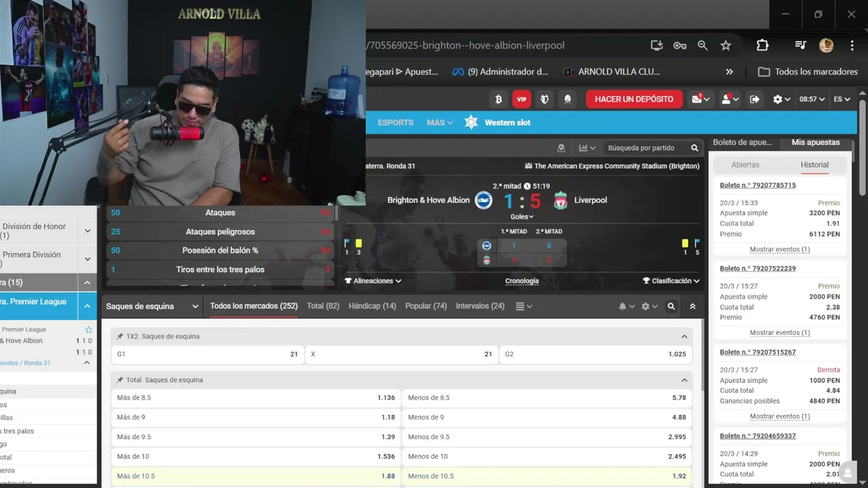
Task: Click the map pin icon near search
Action: (x=561, y=148)
